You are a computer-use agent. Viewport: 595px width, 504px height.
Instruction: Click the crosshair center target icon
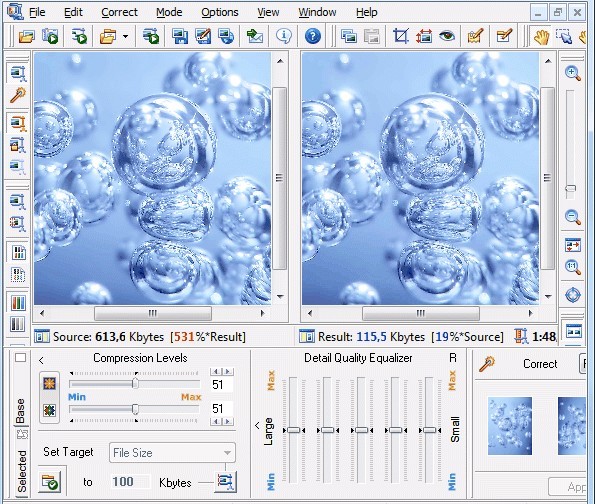[573, 295]
